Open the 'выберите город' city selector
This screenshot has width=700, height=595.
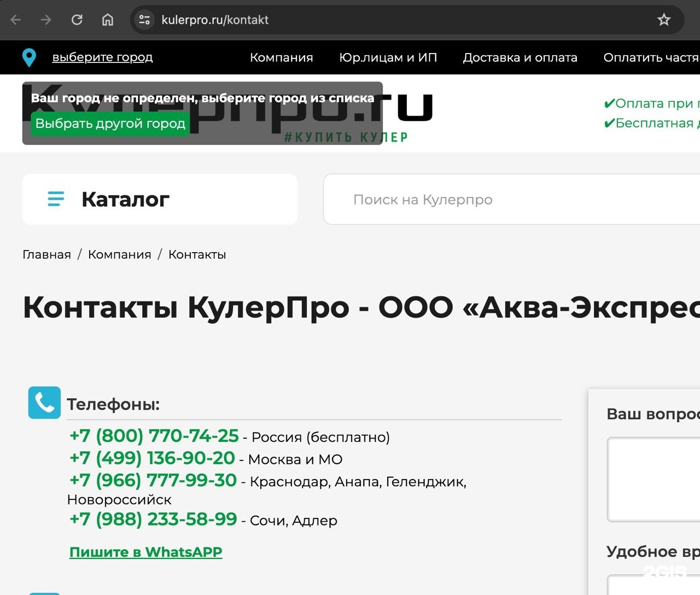[x=102, y=57]
